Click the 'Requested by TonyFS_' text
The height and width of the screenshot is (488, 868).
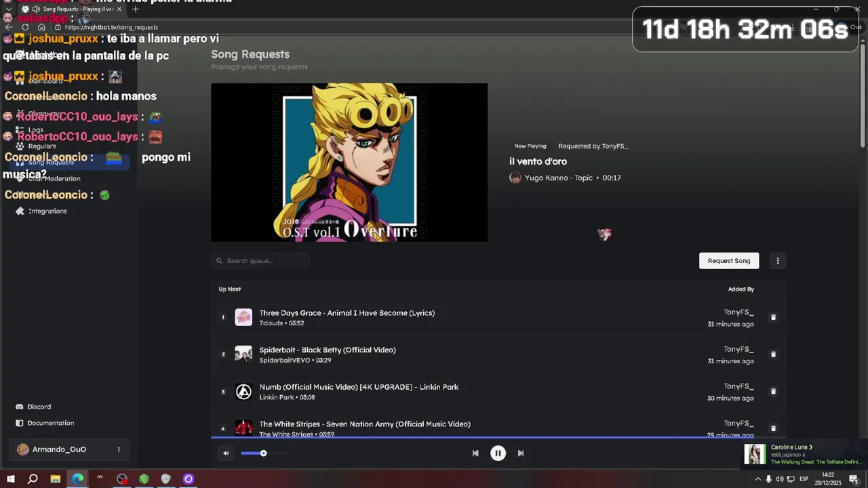point(593,146)
